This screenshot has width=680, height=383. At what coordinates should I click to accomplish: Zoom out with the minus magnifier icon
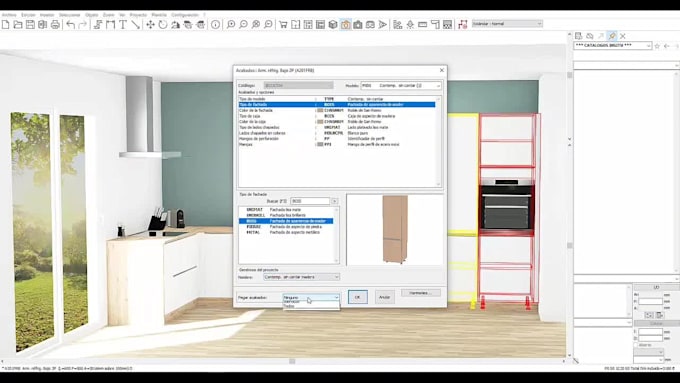(x=243, y=25)
